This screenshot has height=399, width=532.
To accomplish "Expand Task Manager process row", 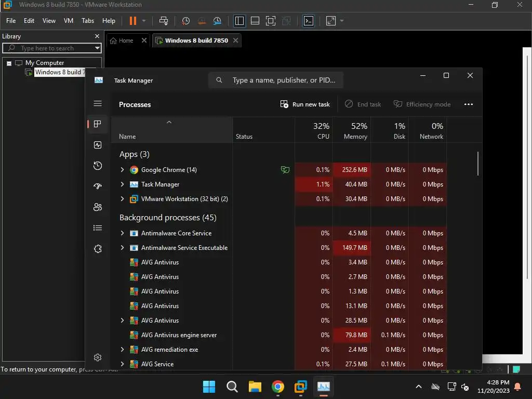I will tap(123, 184).
